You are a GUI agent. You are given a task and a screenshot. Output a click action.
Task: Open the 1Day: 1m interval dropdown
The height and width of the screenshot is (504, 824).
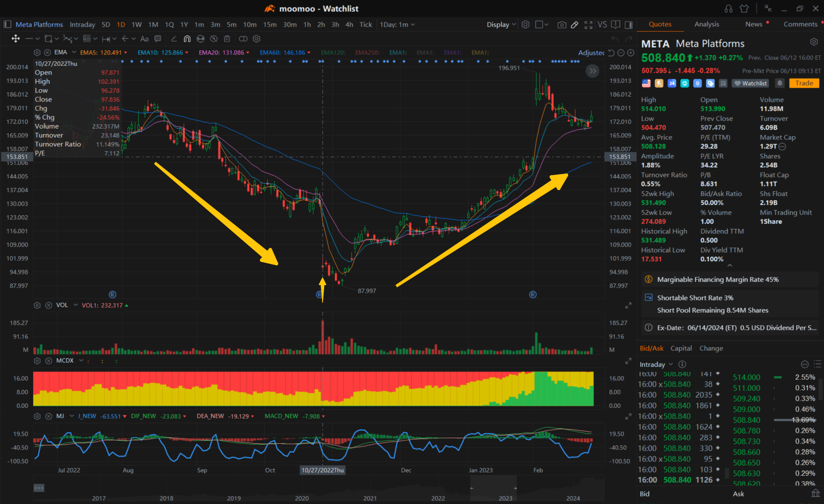click(397, 25)
